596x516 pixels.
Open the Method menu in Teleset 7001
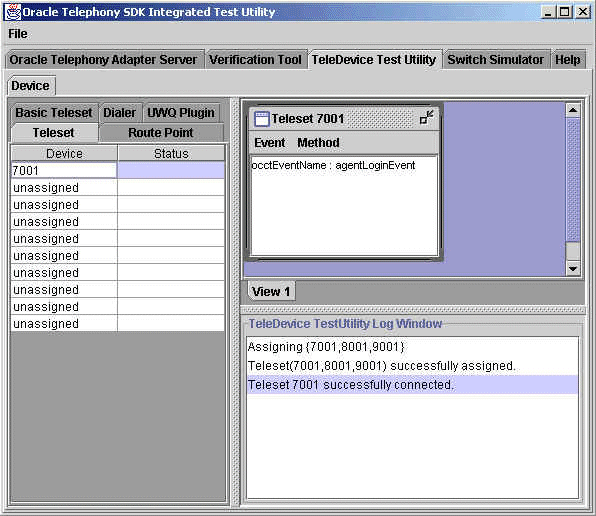[318, 143]
